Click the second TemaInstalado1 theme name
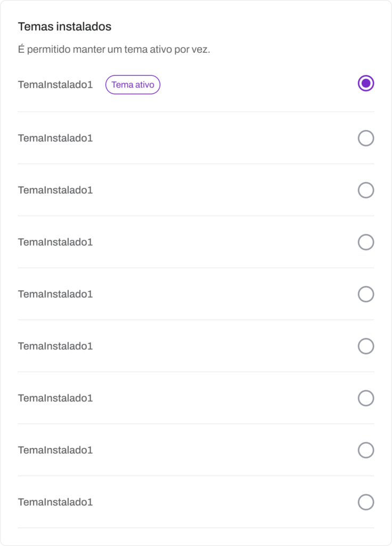This screenshot has height=546, width=392. pos(55,139)
